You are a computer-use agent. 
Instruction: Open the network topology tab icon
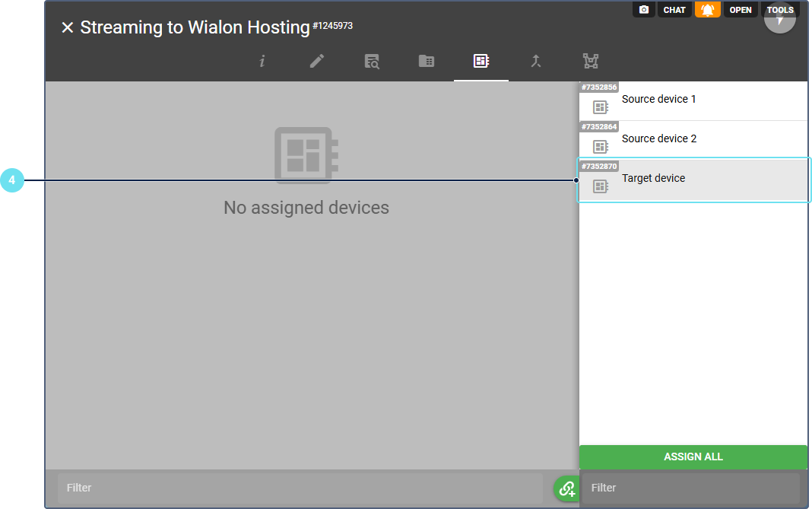[590, 62]
